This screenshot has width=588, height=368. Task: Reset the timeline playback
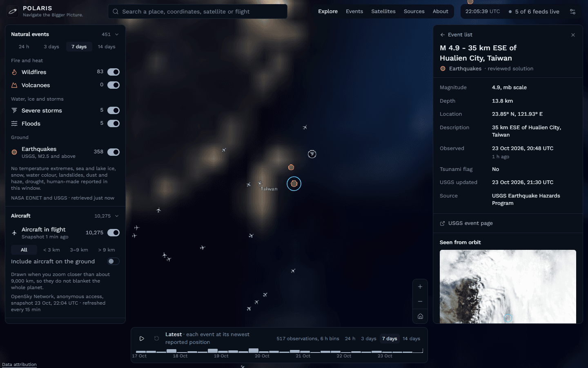click(x=156, y=339)
